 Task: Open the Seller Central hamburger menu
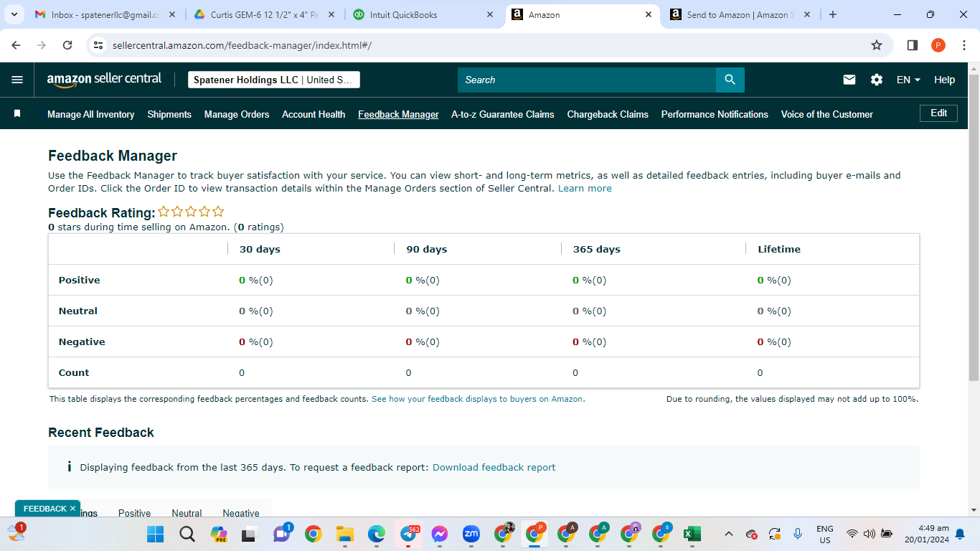coord(17,80)
